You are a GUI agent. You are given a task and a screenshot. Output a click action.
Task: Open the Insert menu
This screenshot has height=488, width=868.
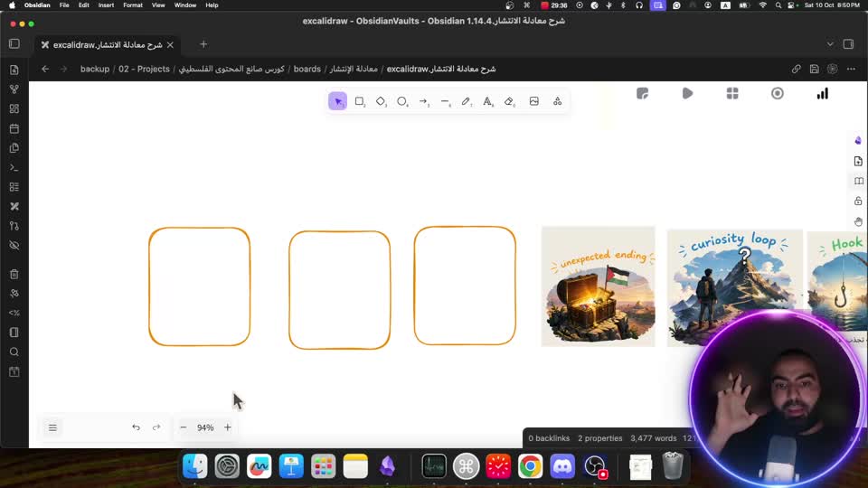pos(106,5)
